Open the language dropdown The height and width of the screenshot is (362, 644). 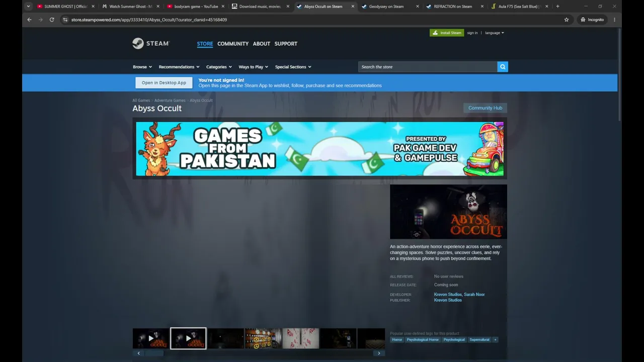[494, 33]
